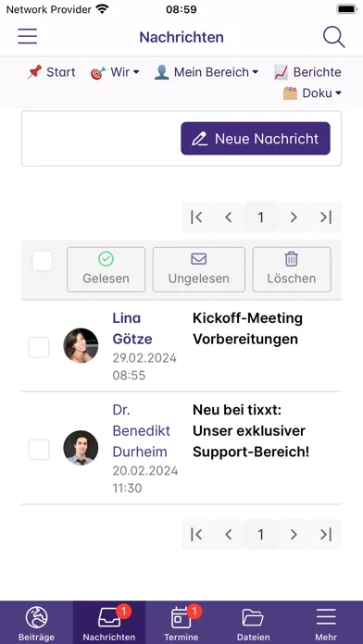363x644 pixels.
Task: Open the Berichte menu item
Action: [307, 72]
